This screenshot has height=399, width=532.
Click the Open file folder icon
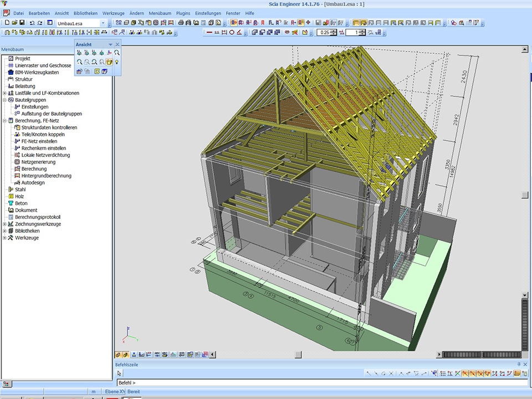click(14, 23)
